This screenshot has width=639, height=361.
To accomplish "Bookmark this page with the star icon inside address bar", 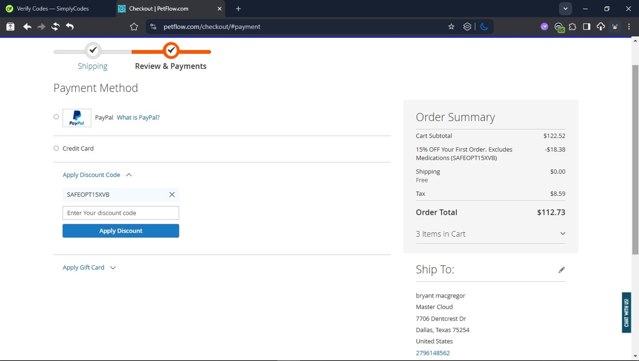I will pos(451,26).
